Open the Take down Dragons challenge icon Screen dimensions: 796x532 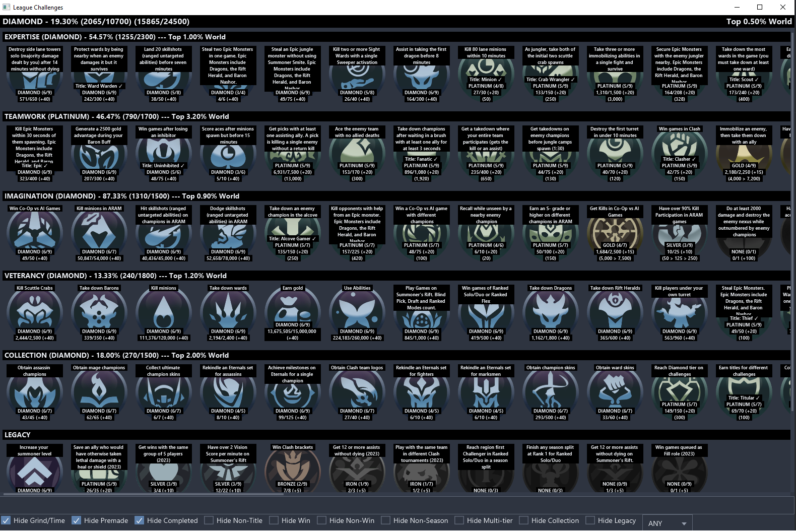tap(551, 313)
